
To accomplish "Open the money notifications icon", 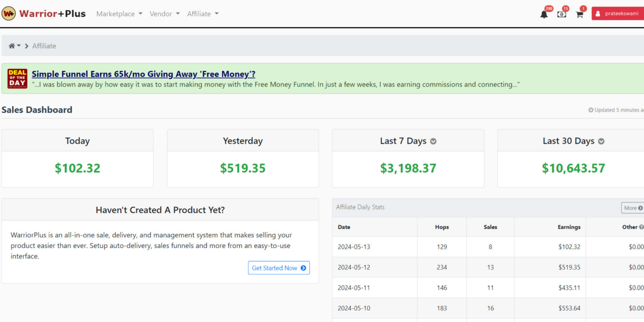I will click(561, 14).
